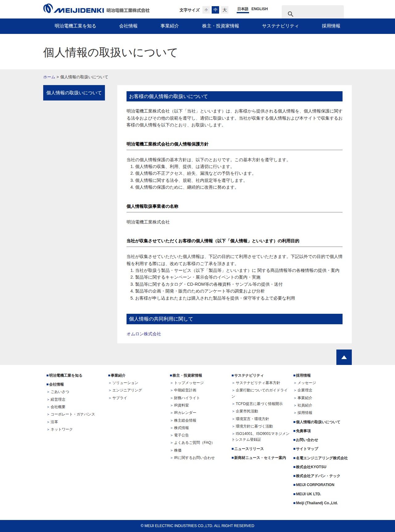The image size is (395, 532).
Task: Select 日本語 language option
Action: (x=243, y=9)
